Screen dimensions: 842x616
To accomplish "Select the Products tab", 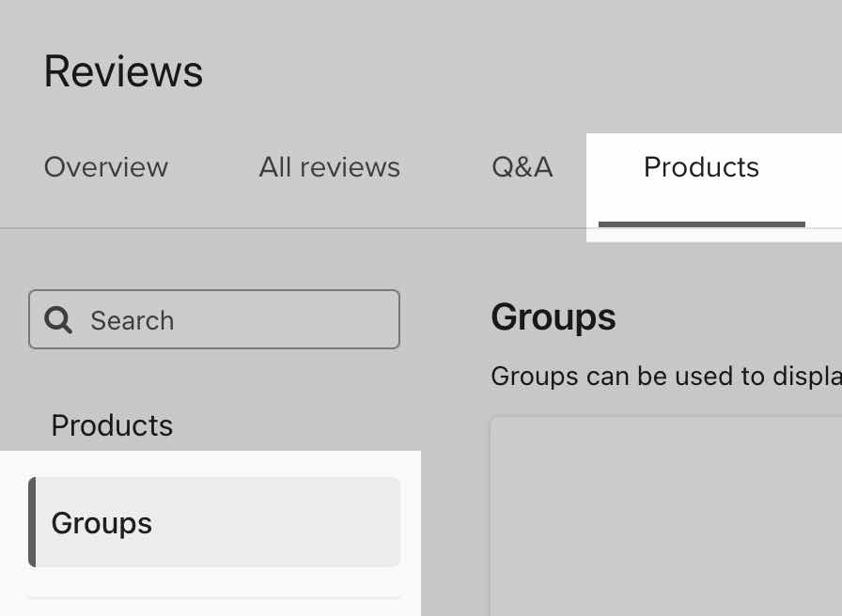I will point(701,167).
